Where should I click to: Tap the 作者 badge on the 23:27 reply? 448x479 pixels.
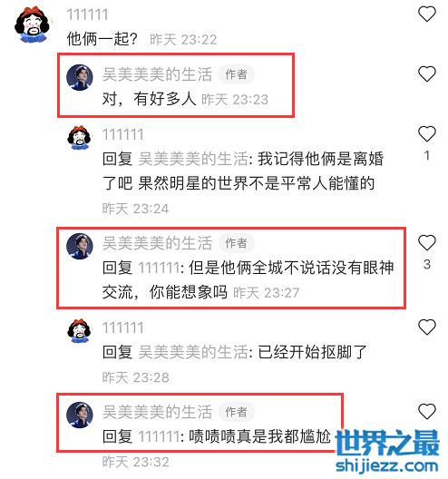click(236, 243)
